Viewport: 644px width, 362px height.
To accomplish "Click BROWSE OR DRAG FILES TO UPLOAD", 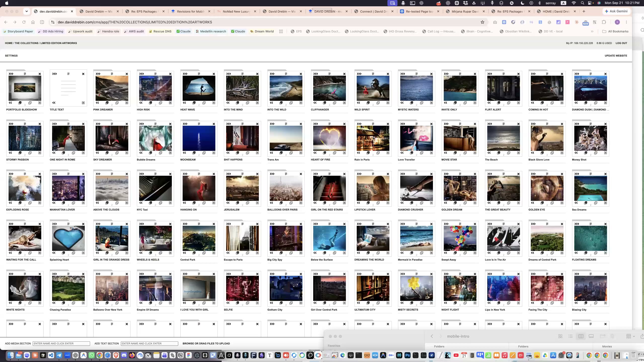I will [206, 343].
